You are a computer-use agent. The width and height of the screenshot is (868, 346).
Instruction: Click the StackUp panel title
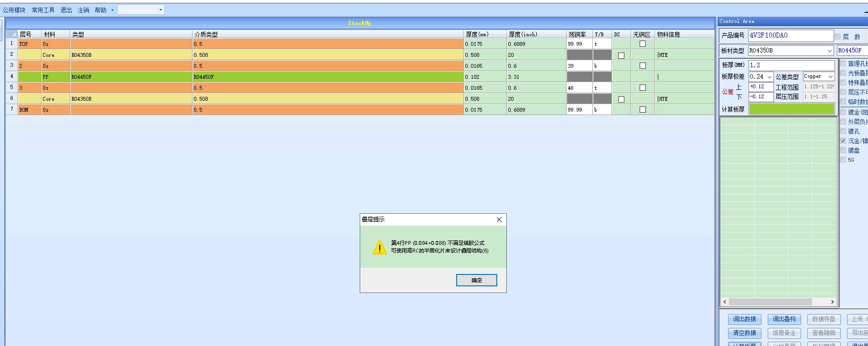coord(359,23)
